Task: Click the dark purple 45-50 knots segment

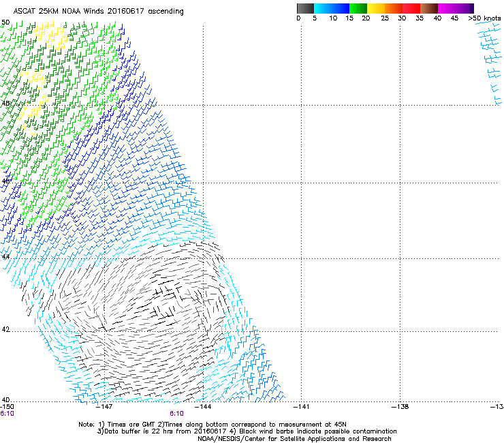Action: click(464, 8)
